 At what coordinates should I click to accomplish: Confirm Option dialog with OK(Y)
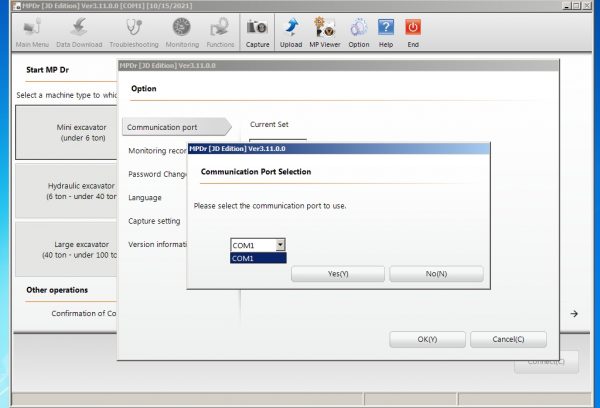coord(427,339)
